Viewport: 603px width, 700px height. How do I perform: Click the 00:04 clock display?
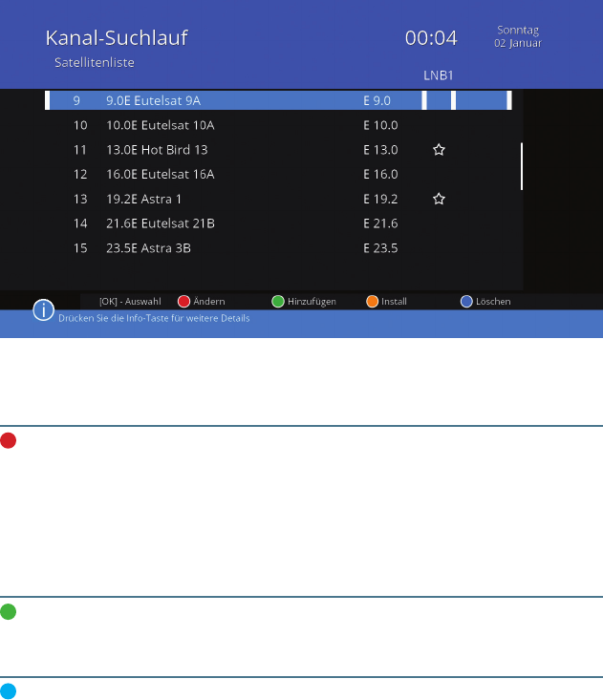click(431, 38)
